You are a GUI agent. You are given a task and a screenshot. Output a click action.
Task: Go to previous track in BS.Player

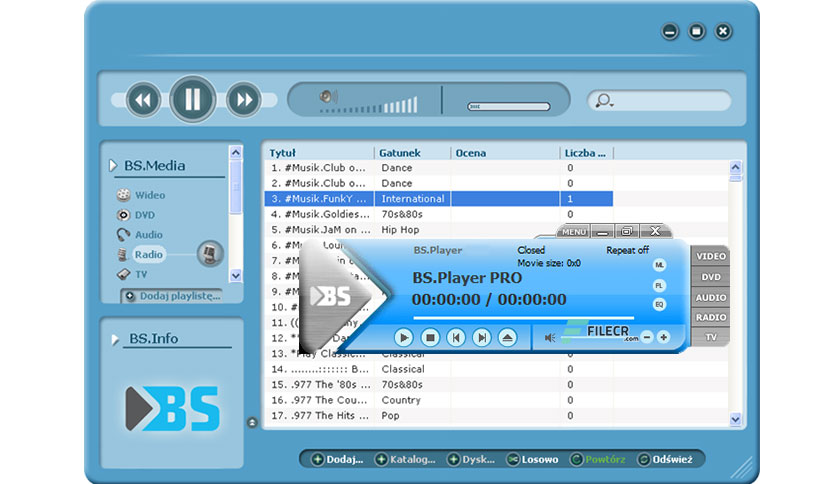(456, 338)
